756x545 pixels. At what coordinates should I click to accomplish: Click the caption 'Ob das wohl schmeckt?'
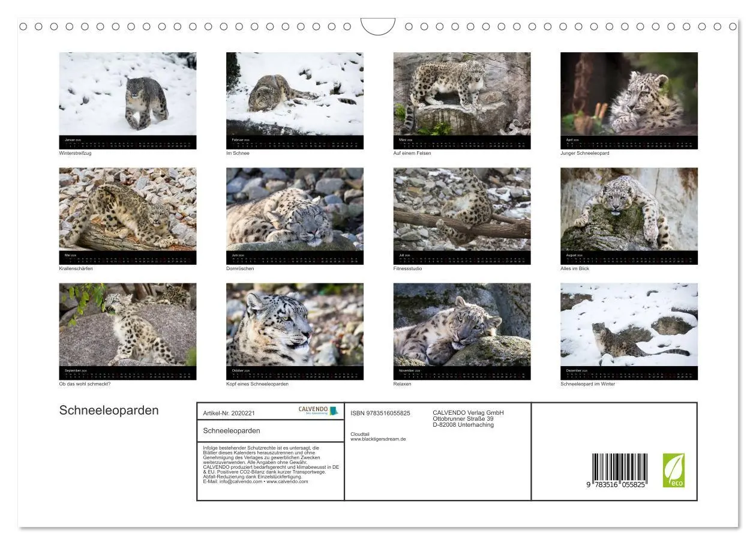85,384
